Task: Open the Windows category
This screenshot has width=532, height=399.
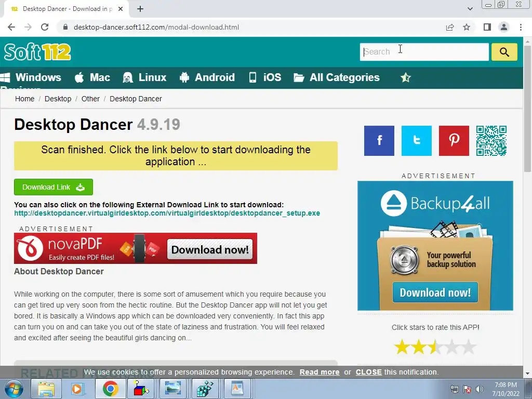Action: pyautogui.click(x=31, y=77)
